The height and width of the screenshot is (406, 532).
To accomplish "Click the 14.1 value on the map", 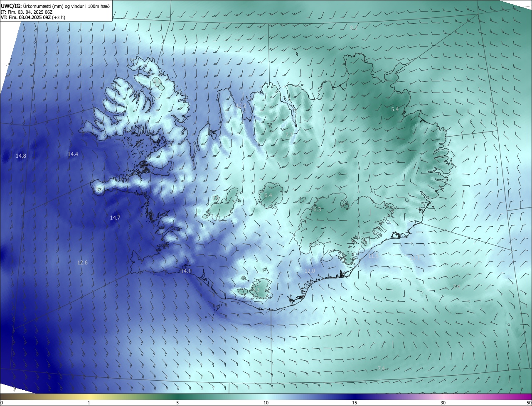I will pos(186,271).
